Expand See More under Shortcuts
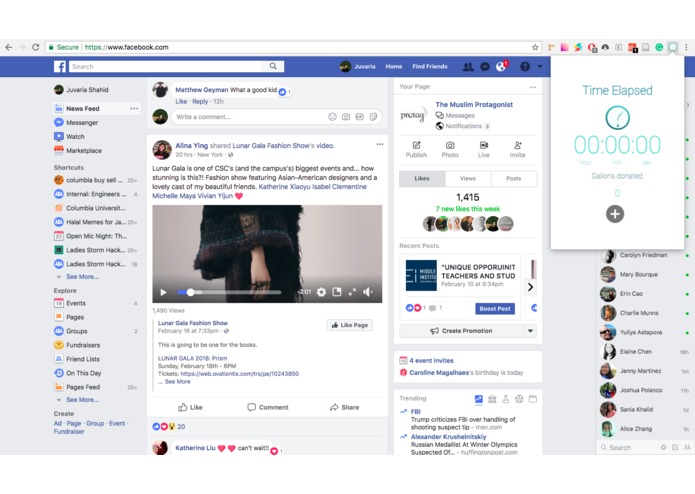 pos(82,276)
